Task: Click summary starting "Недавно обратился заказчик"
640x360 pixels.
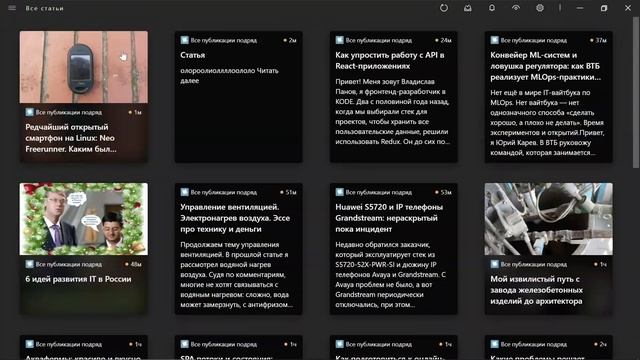Action: [391, 274]
